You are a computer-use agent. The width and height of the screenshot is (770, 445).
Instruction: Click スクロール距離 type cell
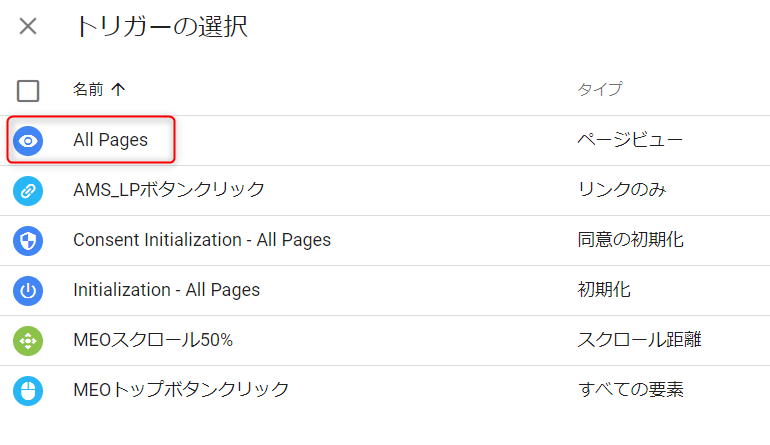[639, 340]
